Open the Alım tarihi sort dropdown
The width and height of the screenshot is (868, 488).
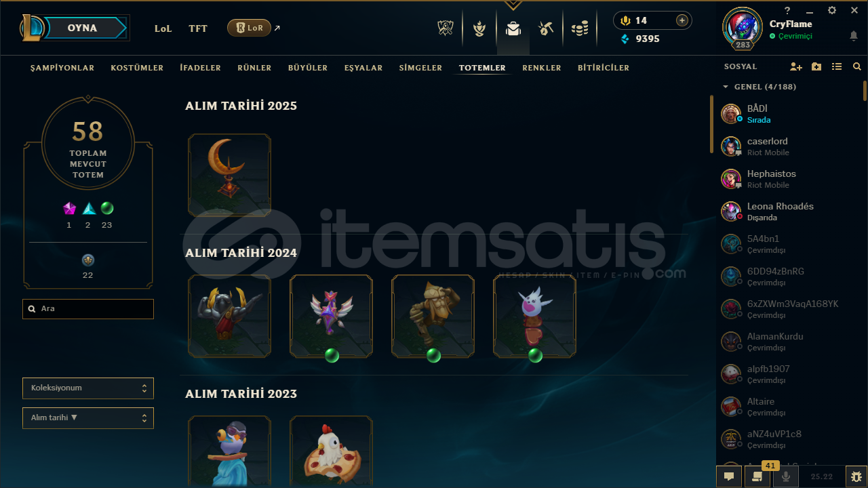click(x=88, y=418)
